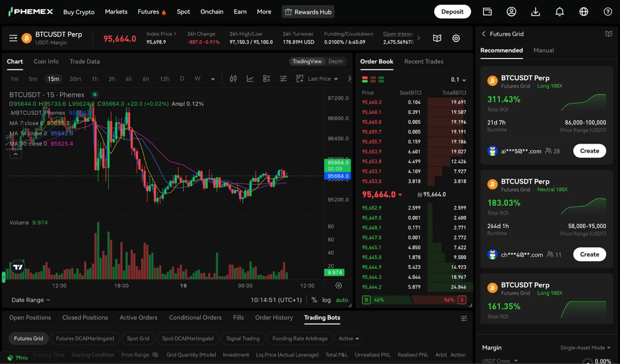This screenshot has width=620, height=364.
Task: Click the settings gear next to the chart
Action: click(x=456, y=38)
